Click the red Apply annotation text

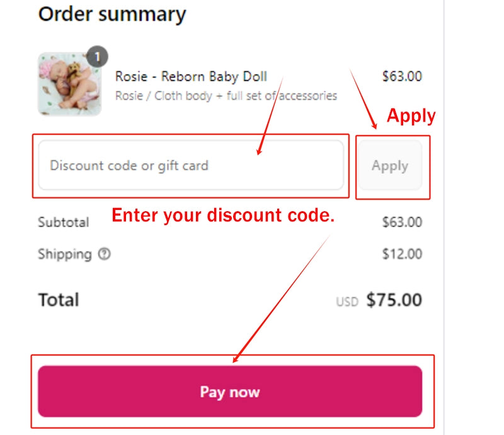coord(411,116)
